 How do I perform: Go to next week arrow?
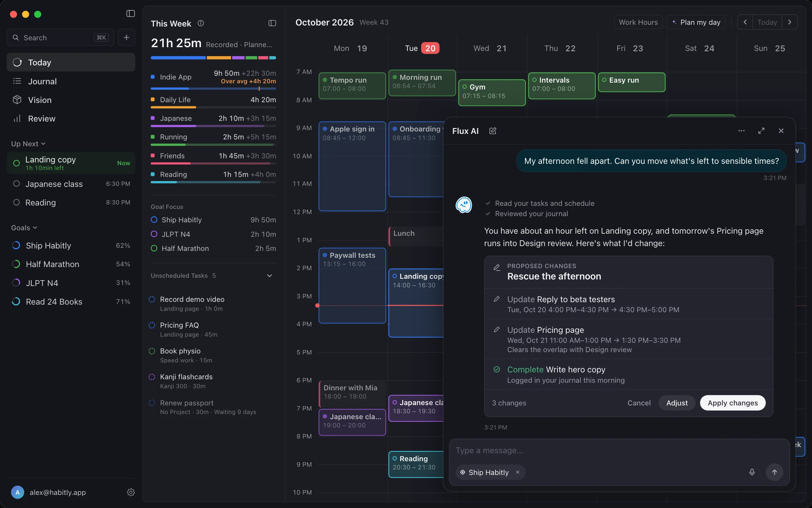point(790,22)
